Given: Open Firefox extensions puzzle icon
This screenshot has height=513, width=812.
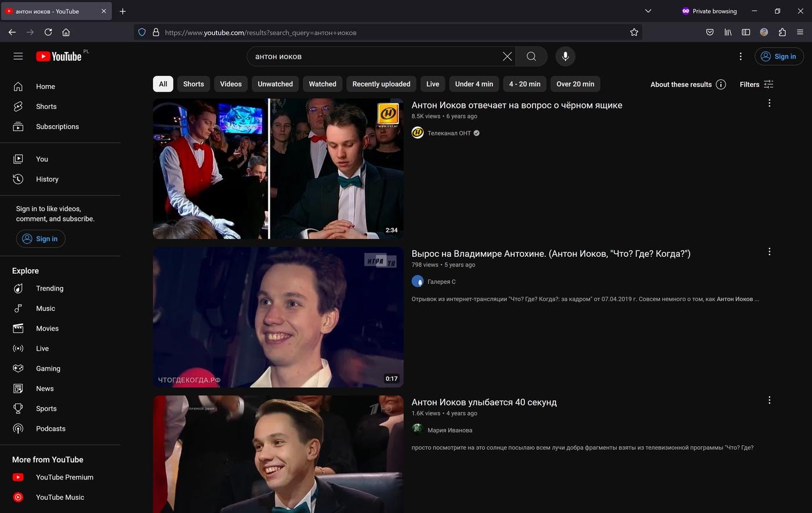Looking at the screenshot, I should point(782,32).
